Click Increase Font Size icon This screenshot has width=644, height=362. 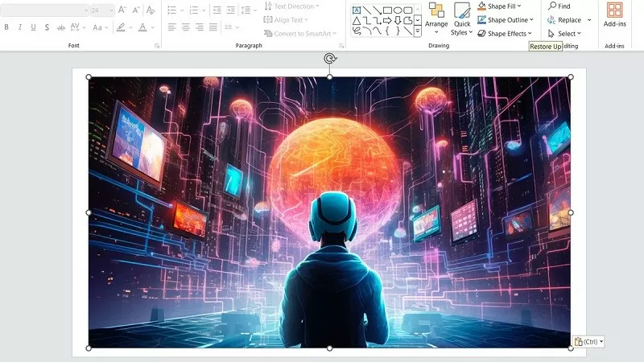(x=122, y=10)
